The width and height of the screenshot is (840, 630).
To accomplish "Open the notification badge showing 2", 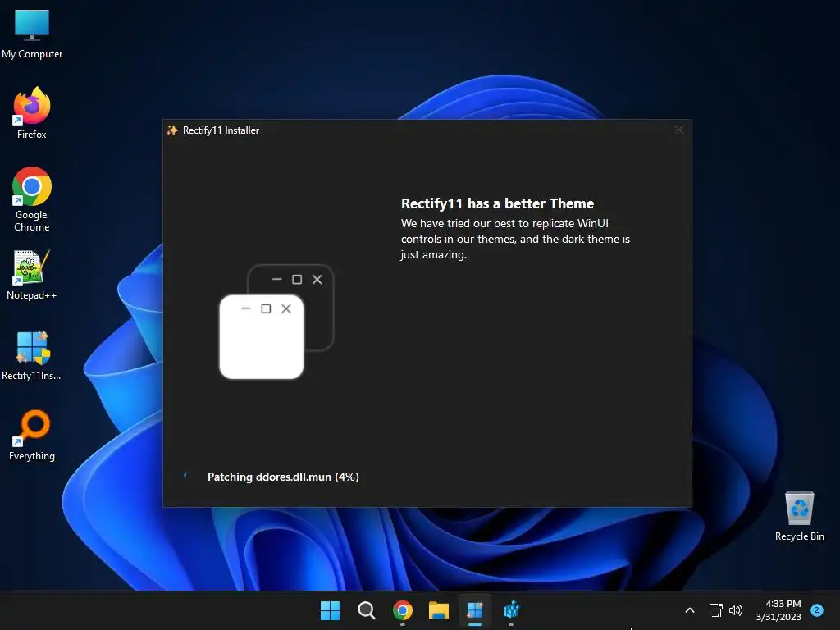I will 817,609.
